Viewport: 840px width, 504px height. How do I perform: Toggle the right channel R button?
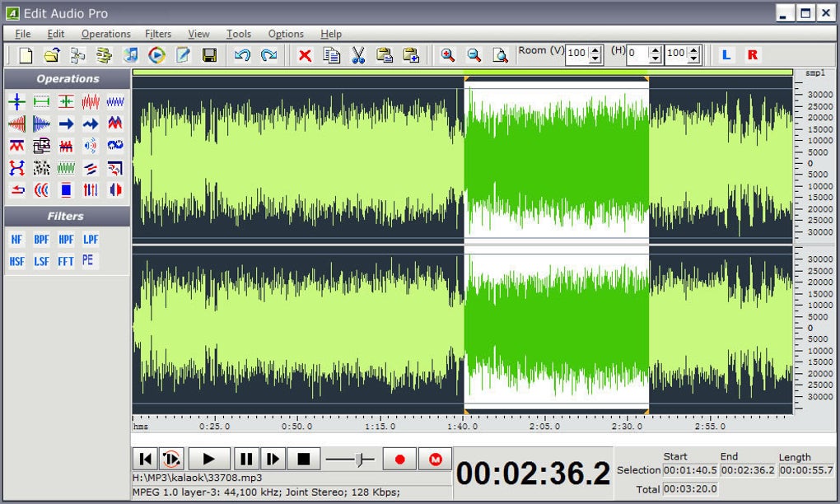click(753, 54)
